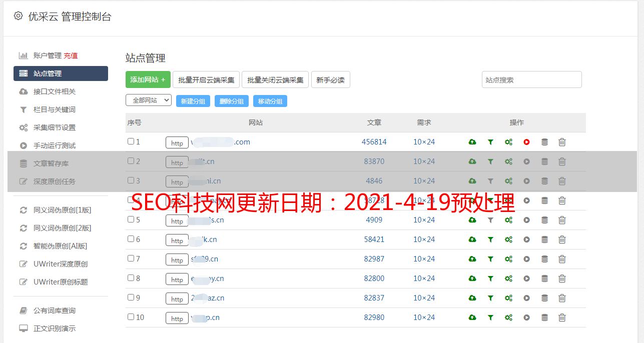
Task: Open article count 456814 link
Action: 374,142
